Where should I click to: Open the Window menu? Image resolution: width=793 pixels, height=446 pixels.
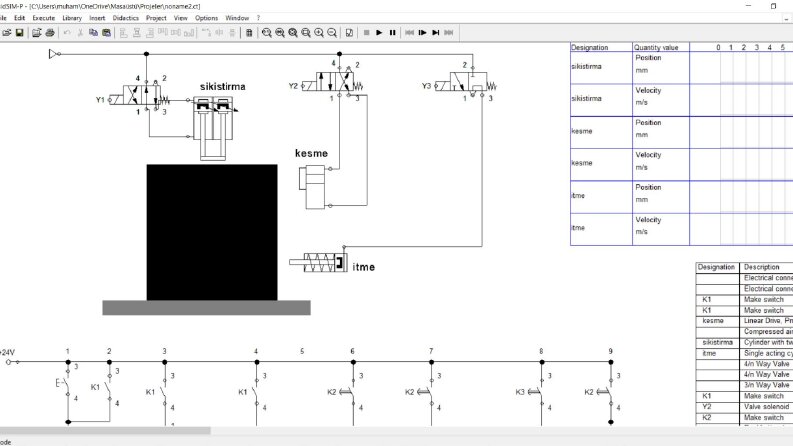237,18
